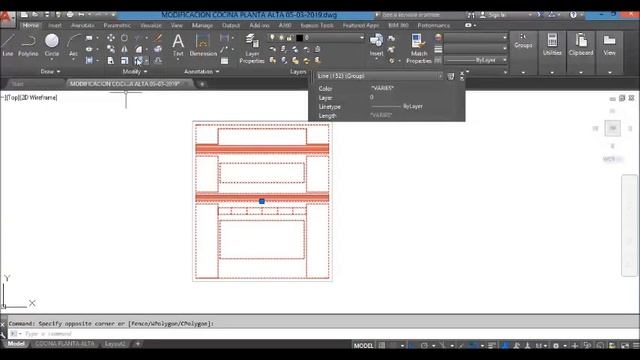The width and height of the screenshot is (640, 360).
Task: Add a new drawing tab with plus
Action: (x=202, y=84)
